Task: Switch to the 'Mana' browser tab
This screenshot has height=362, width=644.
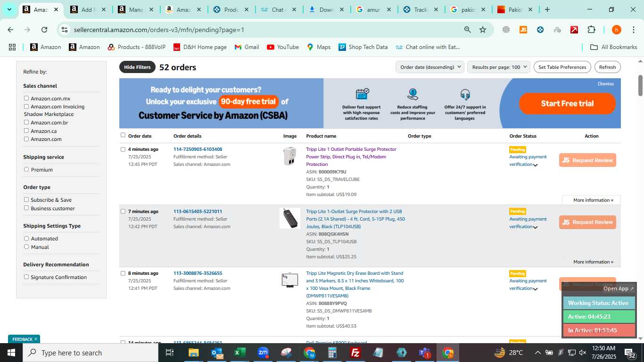Action: (x=136, y=9)
